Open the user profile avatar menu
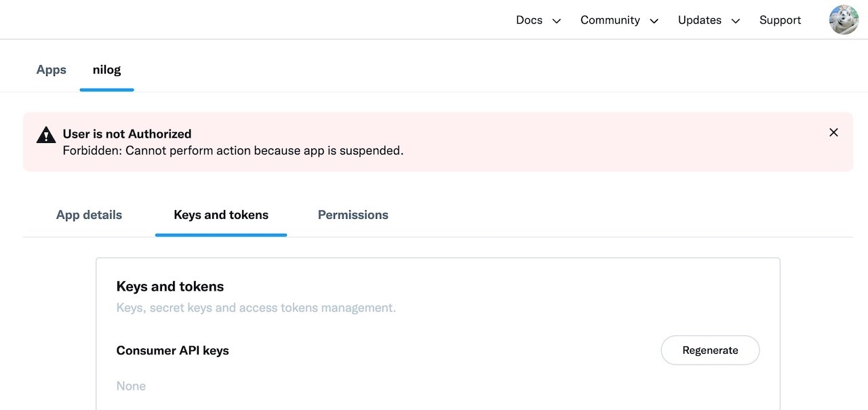Image resolution: width=868 pixels, height=410 pixels. tap(844, 20)
